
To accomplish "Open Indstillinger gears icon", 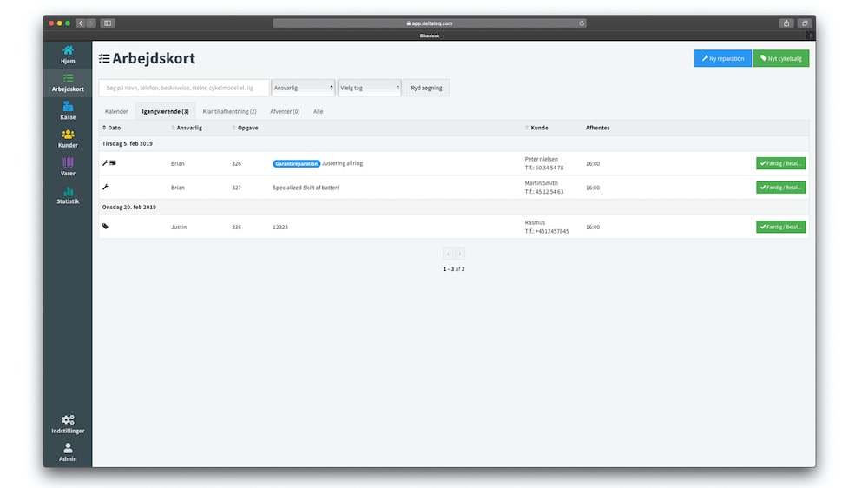I will tap(68, 419).
